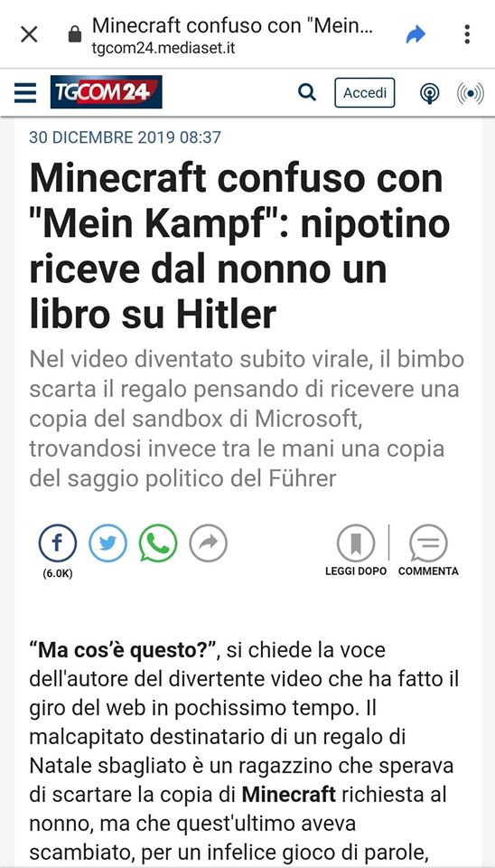The height and width of the screenshot is (868, 495).
Task: Open the live broadcast icon
Action: tap(470, 93)
